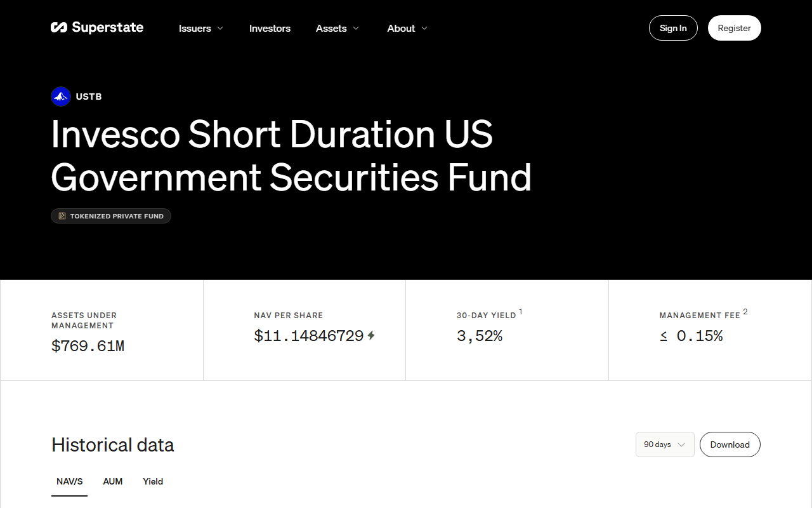Click the Register button
The width and height of the screenshot is (812, 508).
click(x=735, y=28)
